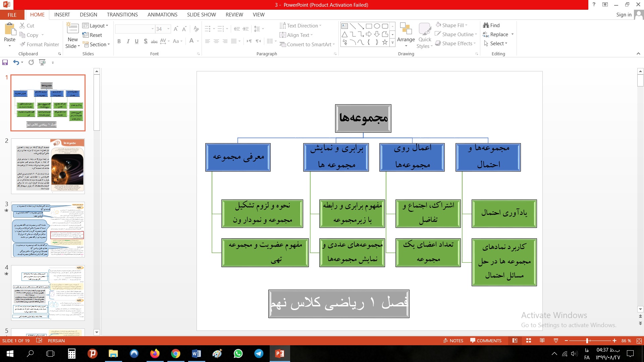The width and height of the screenshot is (644, 362).
Task: Open the TRANSITIONS ribbon tab
Action: (122, 14)
